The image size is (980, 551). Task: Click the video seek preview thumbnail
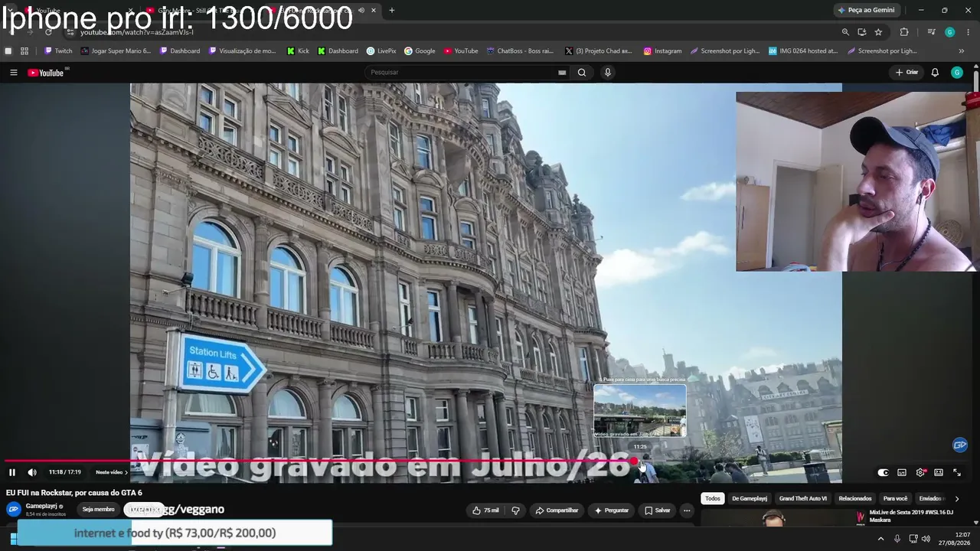tap(640, 411)
